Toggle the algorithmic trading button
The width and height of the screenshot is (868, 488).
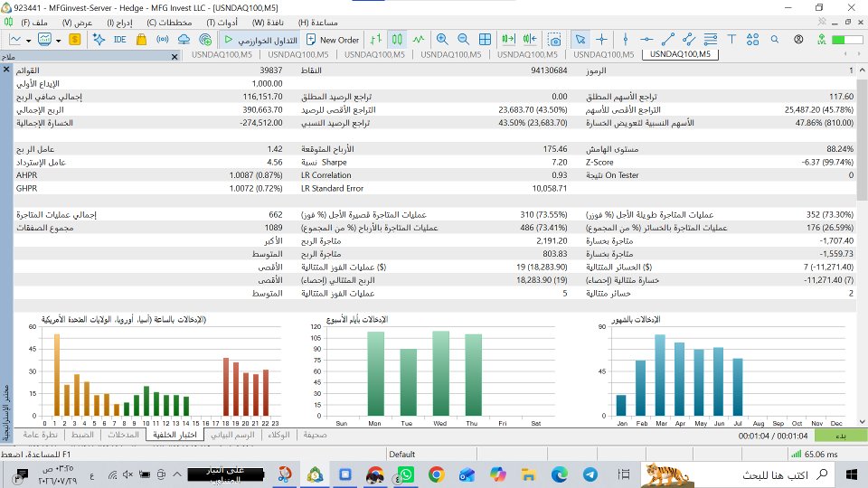coord(260,40)
